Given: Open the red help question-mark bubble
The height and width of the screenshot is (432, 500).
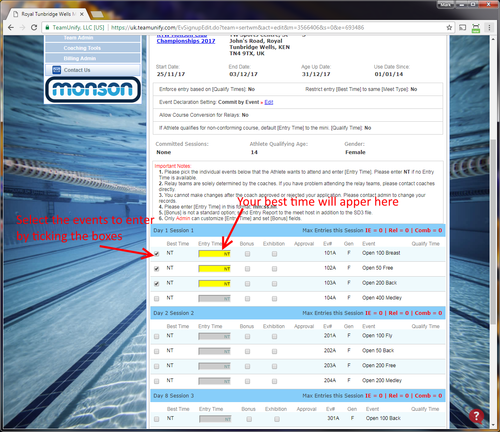Looking at the screenshot, I should click(476, 416).
